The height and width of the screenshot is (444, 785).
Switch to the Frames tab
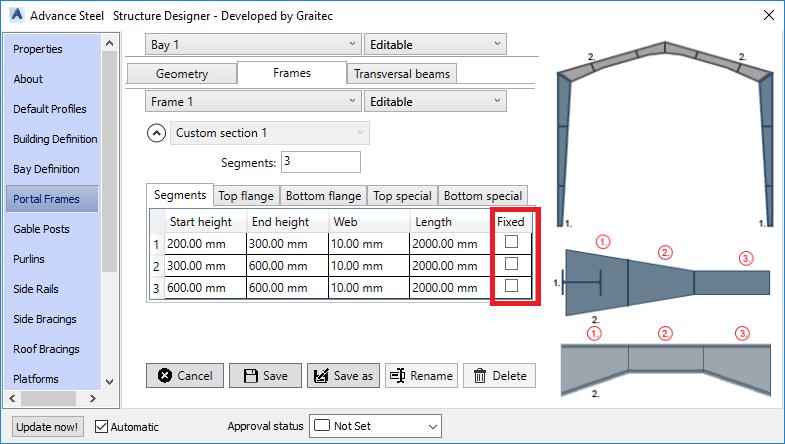point(292,73)
